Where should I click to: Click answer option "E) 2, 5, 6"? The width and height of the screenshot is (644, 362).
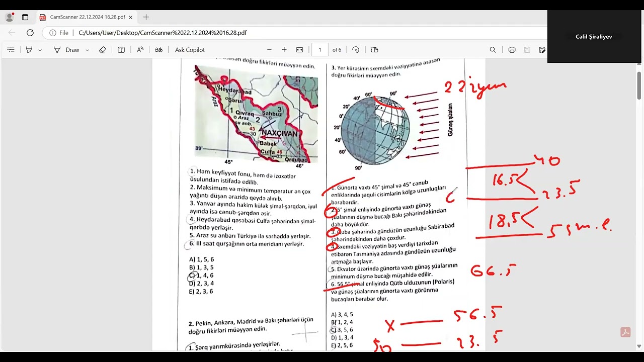point(342,346)
